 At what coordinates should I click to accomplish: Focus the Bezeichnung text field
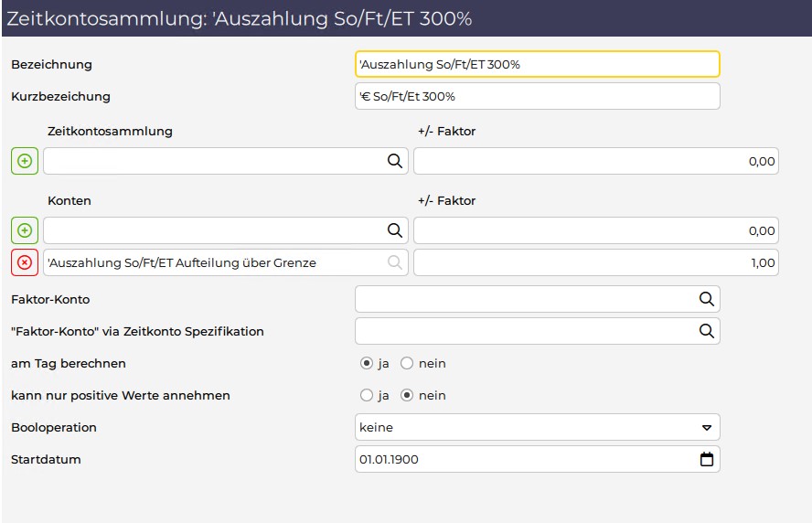pyautogui.click(x=538, y=64)
